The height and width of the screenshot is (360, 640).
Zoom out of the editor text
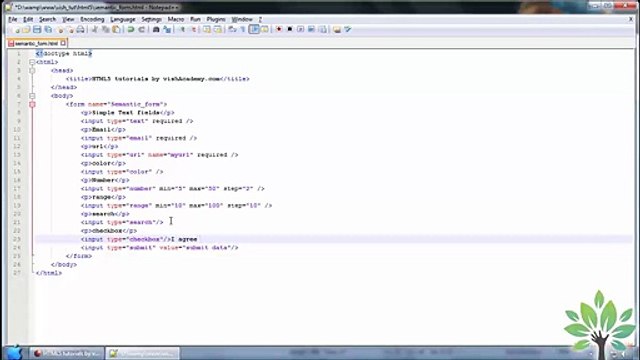point(193,29)
